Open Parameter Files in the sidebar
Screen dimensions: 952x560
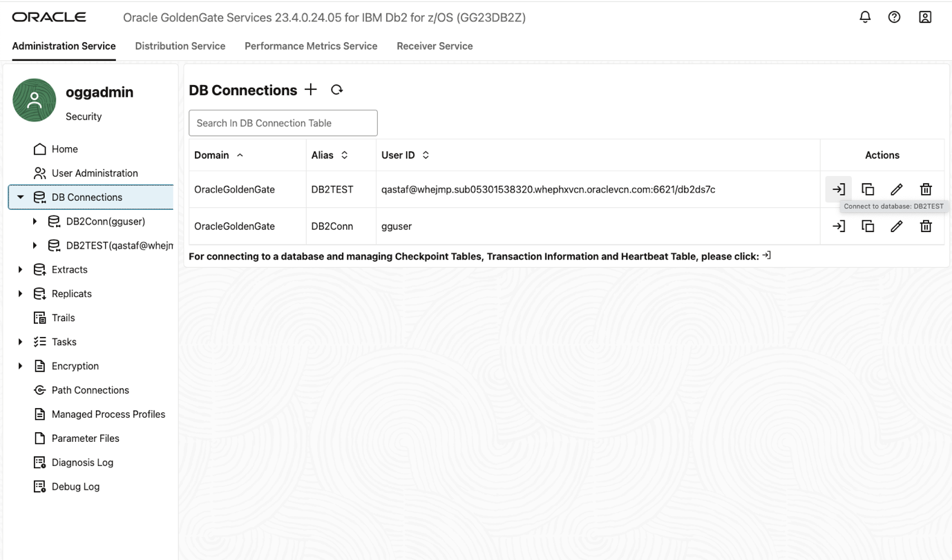click(x=85, y=438)
